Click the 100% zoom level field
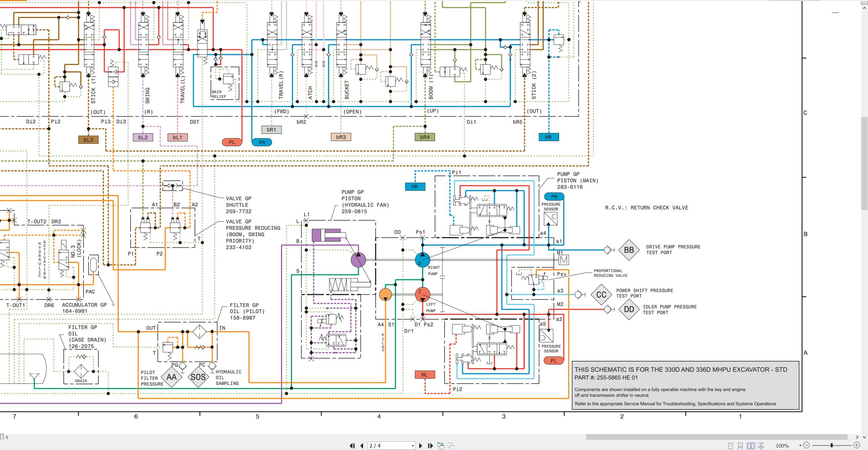 pyautogui.click(x=783, y=446)
